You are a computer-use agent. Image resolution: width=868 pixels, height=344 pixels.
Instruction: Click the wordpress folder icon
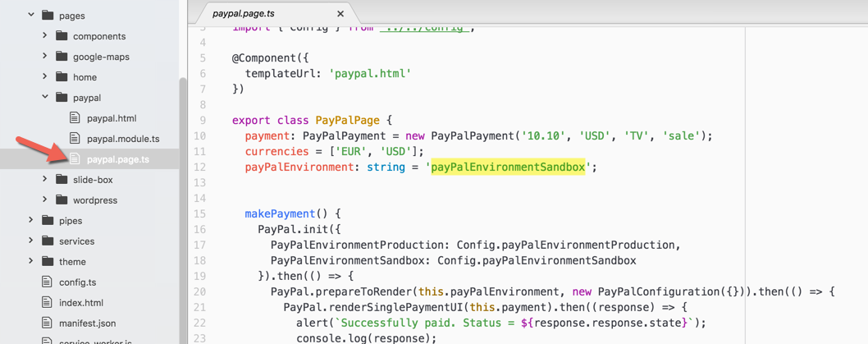[62, 200]
